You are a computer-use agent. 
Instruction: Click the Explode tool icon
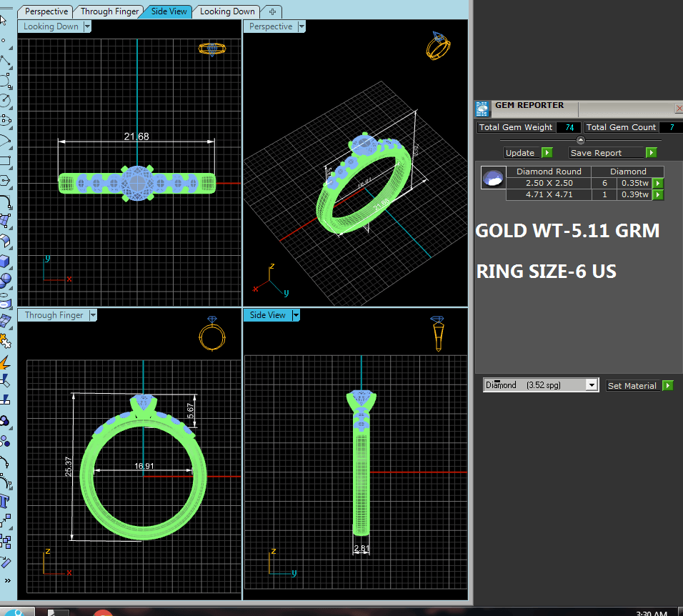point(5,362)
